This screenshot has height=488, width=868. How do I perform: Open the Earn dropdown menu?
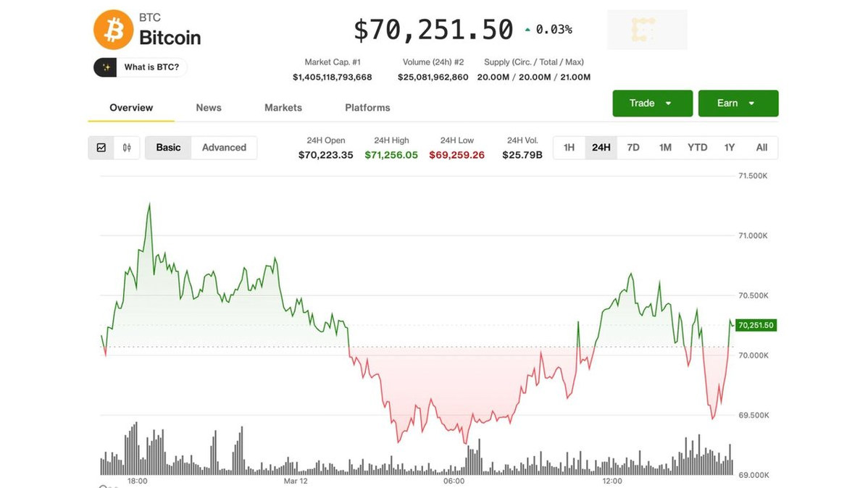(738, 104)
